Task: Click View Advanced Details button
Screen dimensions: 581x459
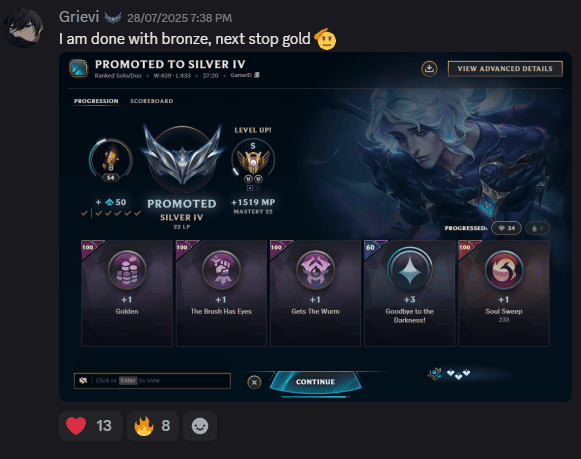Action: click(505, 69)
